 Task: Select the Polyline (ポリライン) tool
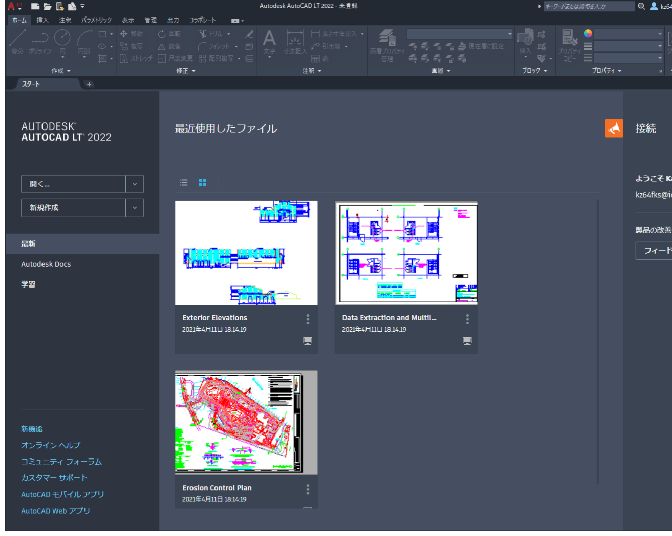pyautogui.click(x=40, y=42)
